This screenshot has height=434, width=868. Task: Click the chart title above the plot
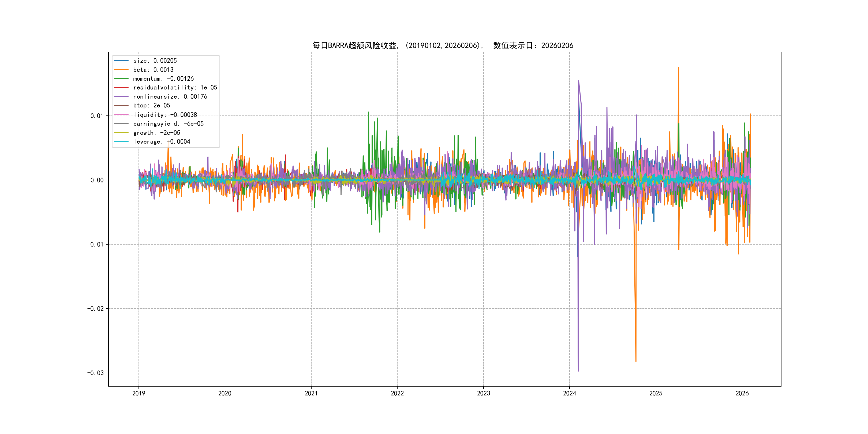point(443,46)
